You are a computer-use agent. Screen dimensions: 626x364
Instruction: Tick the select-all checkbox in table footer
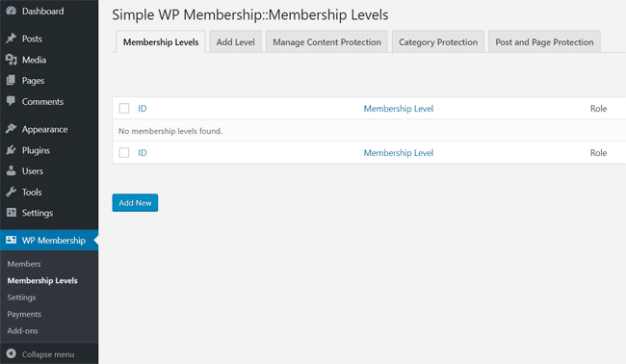click(124, 152)
